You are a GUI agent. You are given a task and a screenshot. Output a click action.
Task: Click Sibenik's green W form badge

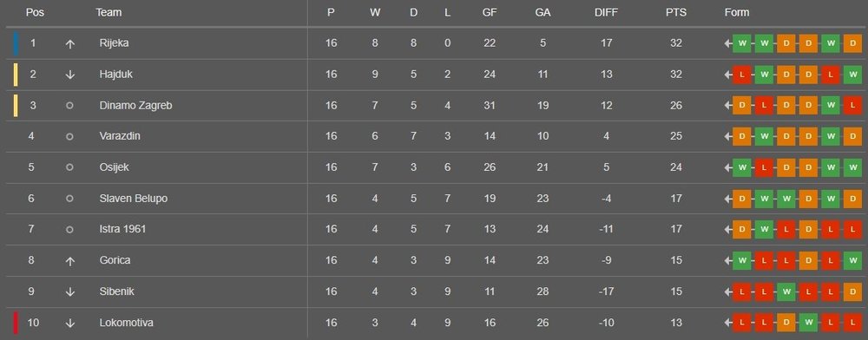coord(786,291)
